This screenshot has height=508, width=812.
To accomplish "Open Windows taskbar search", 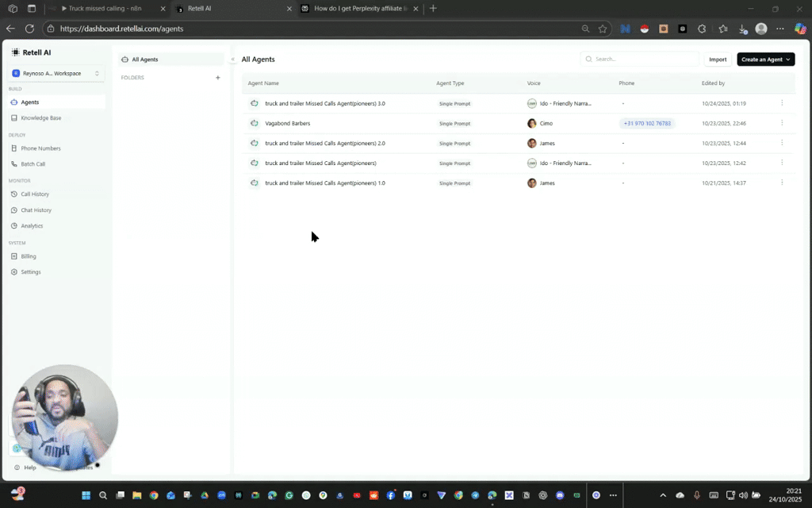I will (x=103, y=495).
